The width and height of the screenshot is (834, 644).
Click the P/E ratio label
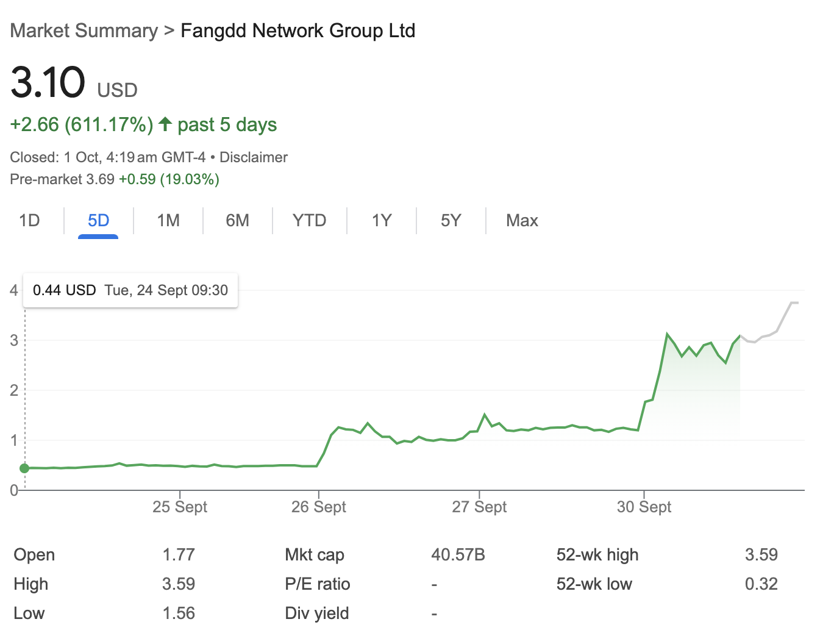coord(318,584)
